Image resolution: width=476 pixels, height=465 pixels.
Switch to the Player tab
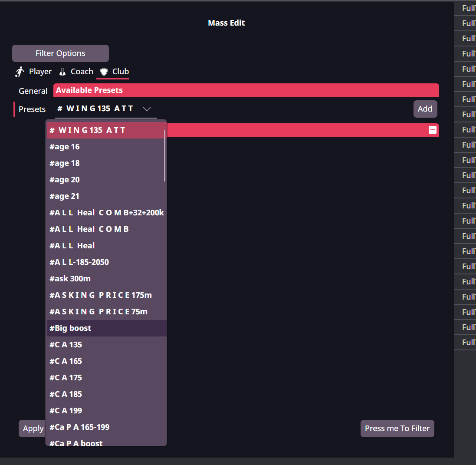(40, 72)
